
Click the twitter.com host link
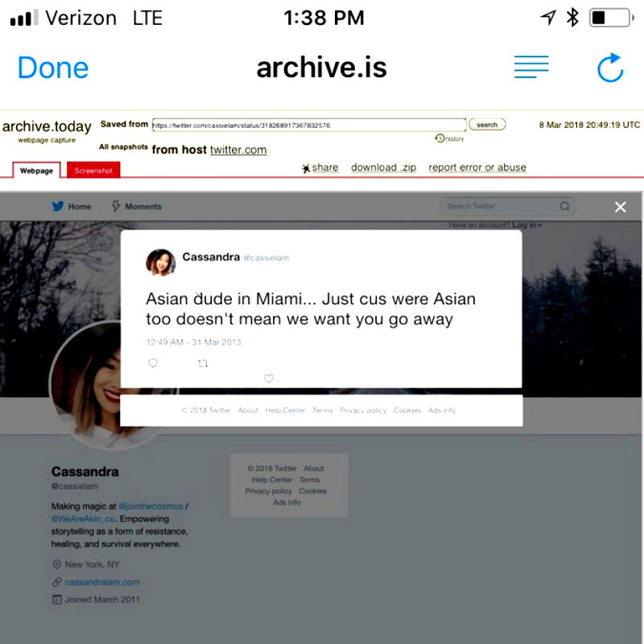coord(238,150)
